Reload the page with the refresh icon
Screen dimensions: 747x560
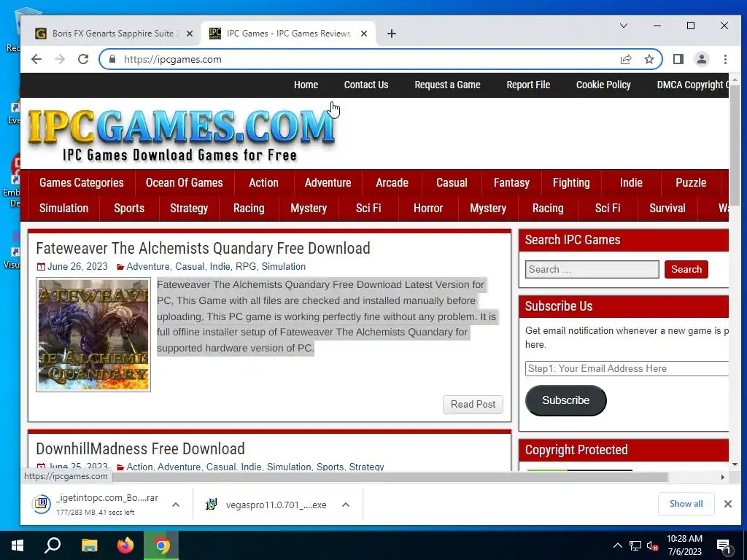[x=83, y=59]
